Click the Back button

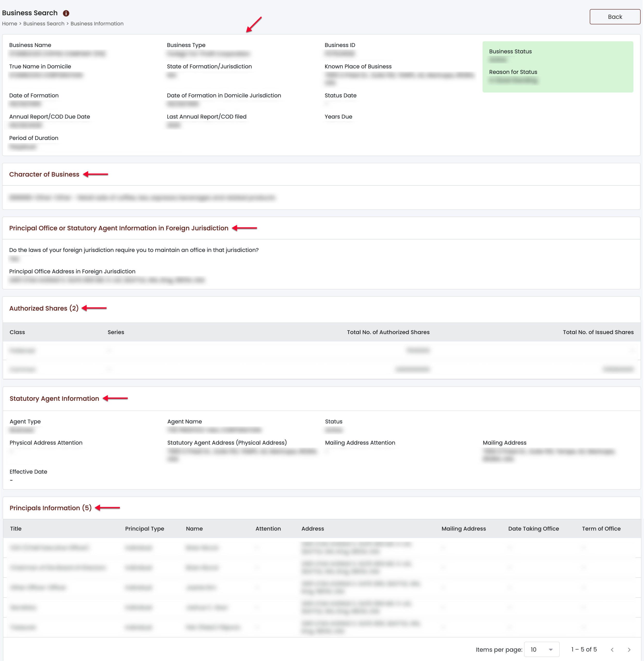point(615,17)
